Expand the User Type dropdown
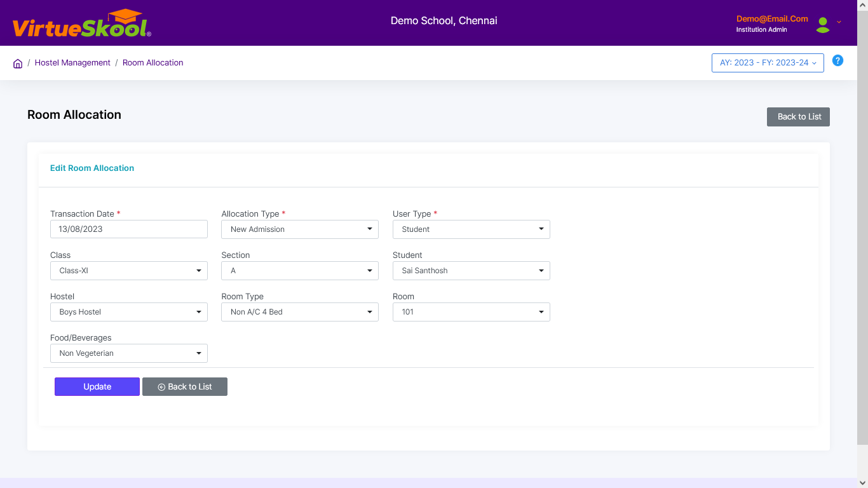Image resolution: width=868 pixels, height=488 pixels. [x=471, y=229]
